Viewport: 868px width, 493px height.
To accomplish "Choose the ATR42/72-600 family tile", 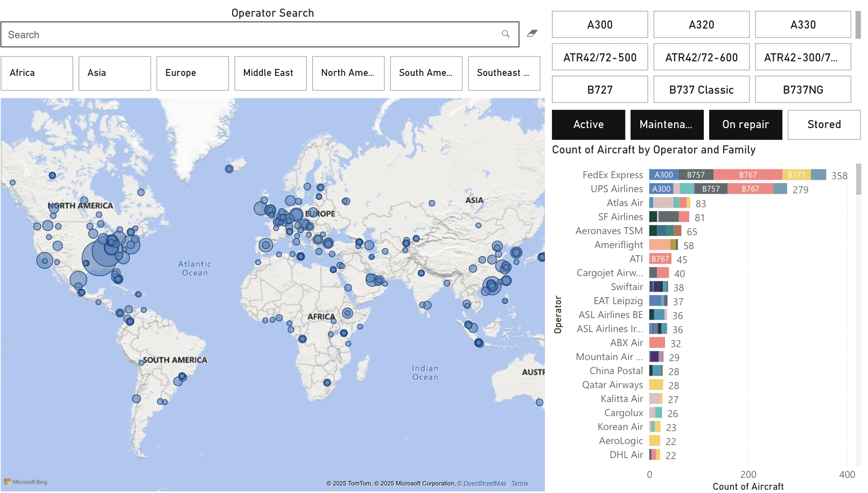I will click(x=702, y=57).
